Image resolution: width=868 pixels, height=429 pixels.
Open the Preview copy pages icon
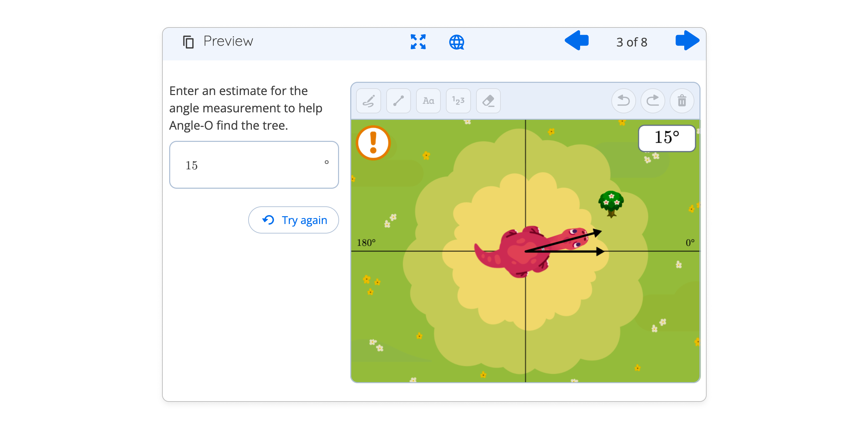[188, 42]
